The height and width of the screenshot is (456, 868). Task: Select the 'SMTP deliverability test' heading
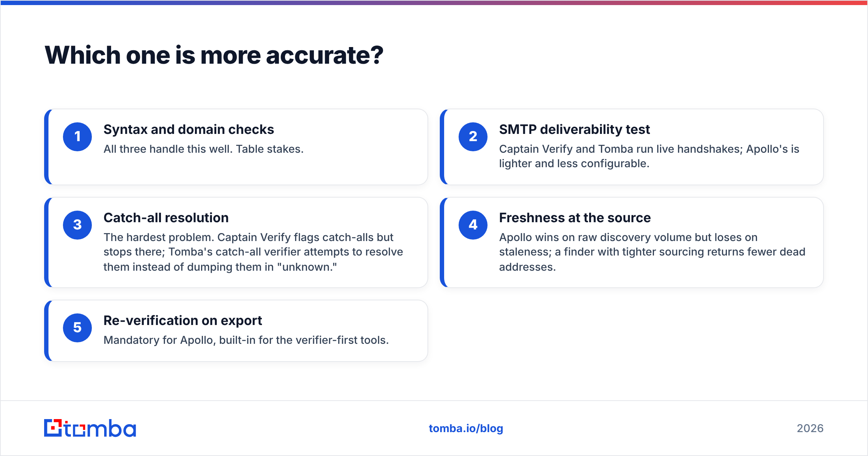(x=574, y=130)
